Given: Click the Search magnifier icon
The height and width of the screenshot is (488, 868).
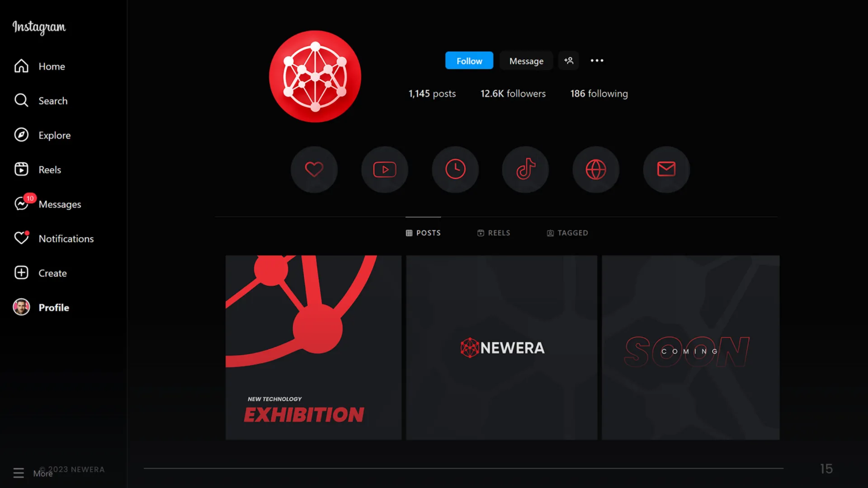Looking at the screenshot, I should (x=21, y=100).
